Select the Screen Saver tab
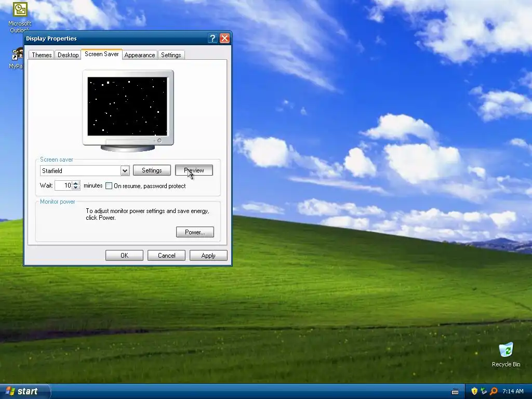Image resolution: width=532 pixels, height=399 pixels. click(101, 54)
